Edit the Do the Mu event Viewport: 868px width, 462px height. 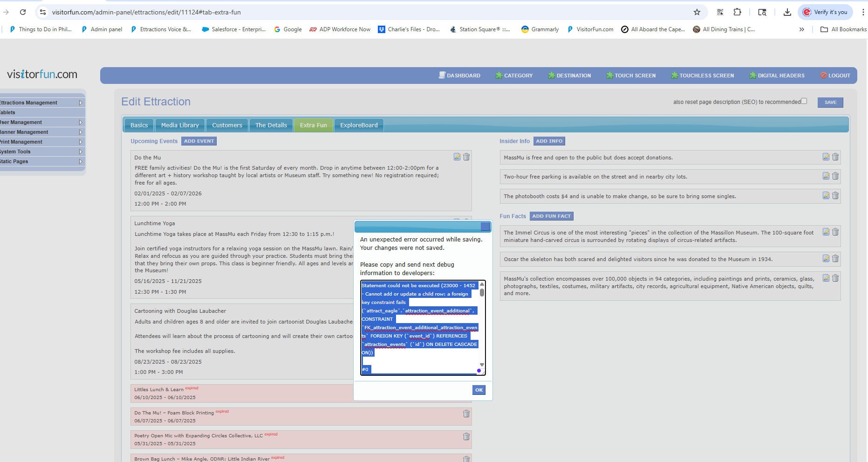[457, 157]
